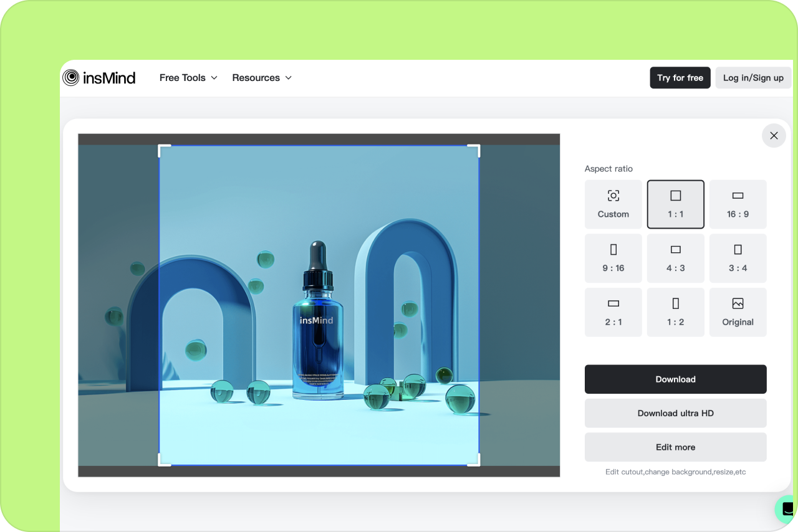798x532 pixels.
Task: Choose the 2 : 1 aspect ratio
Action: 613,312
